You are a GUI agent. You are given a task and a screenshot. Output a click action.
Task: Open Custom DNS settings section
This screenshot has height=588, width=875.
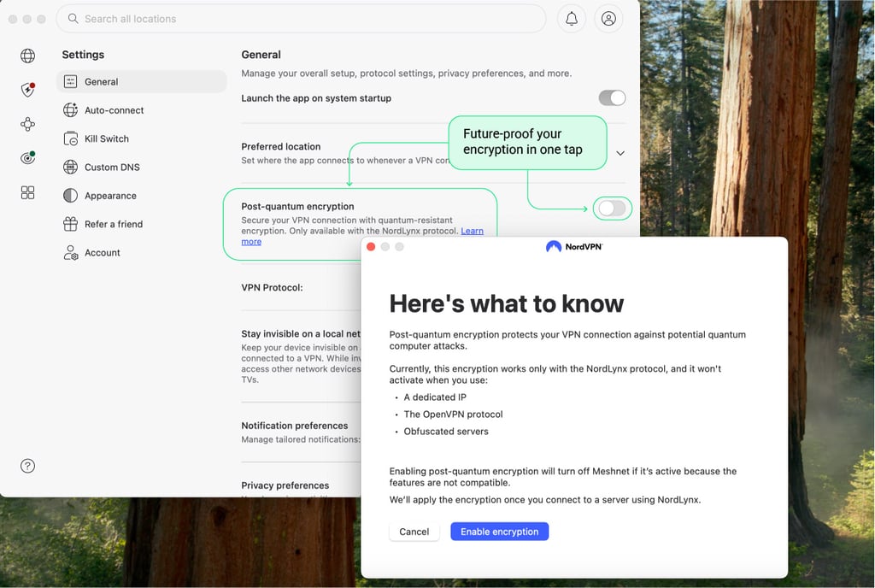141,167
